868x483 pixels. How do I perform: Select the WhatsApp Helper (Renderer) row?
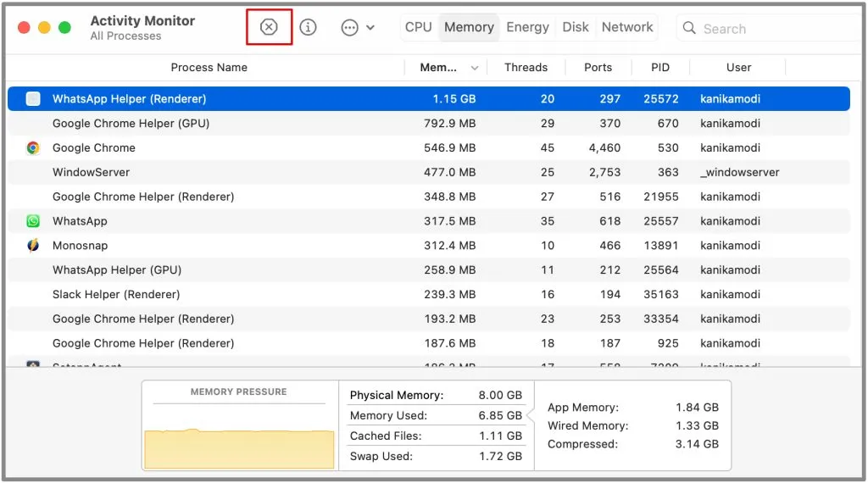[428, 99]
